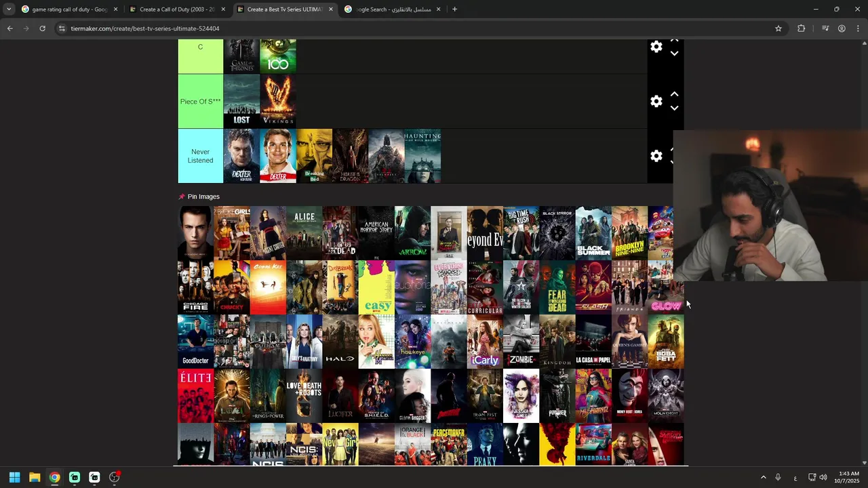Image resolution: width=868 pixels, height=488 pixels.
Task: Select the HALO poster
Action: (x=340, y=342)
